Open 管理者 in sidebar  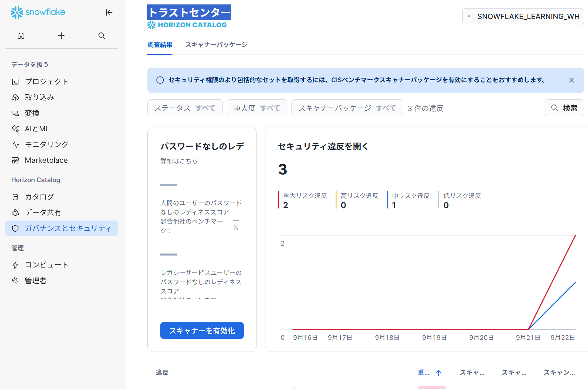pos(61,281)
